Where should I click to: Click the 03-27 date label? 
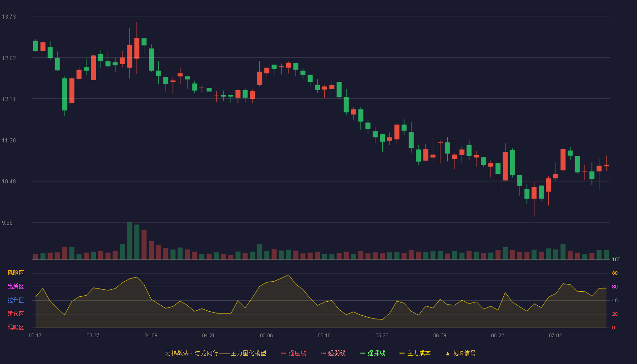93,335
